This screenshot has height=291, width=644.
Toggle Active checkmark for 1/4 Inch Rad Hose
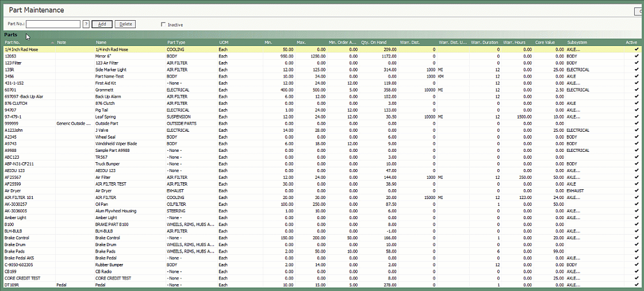click(x=636, y=49)
